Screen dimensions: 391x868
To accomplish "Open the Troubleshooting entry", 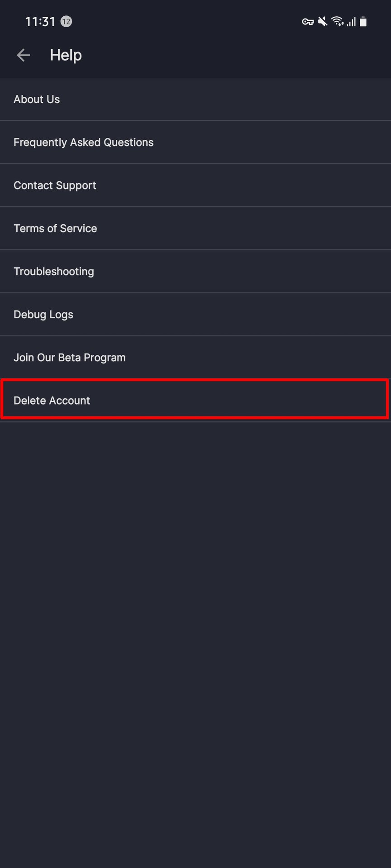I will [54, 271].
